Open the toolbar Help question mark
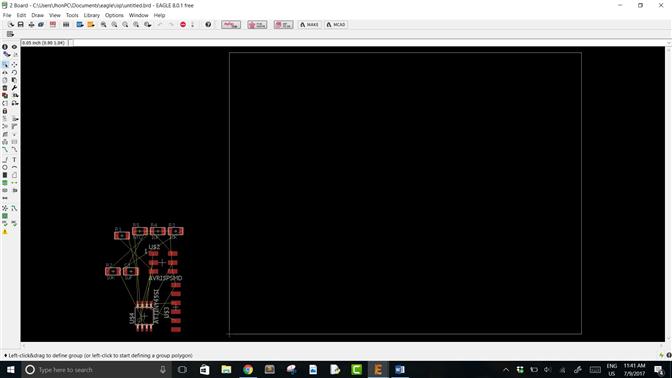Image resolution: width=672 pixels, height=378 pixels. pos(208,24)
